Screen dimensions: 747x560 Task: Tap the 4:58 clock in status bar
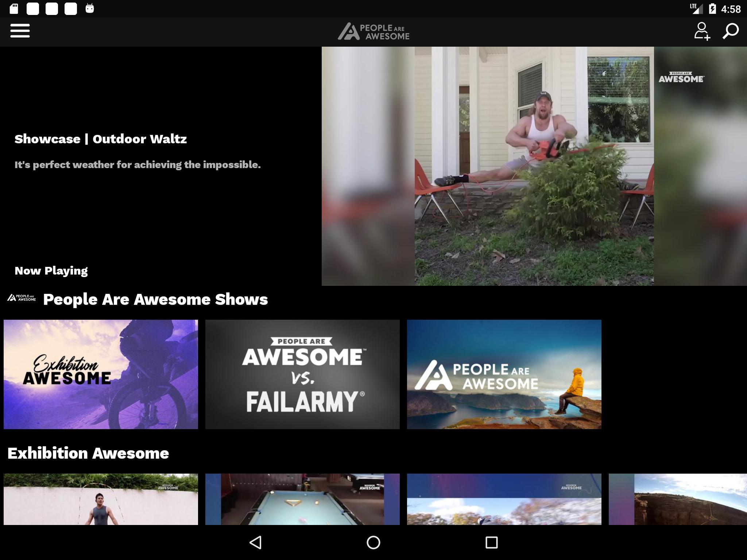coord(731,9)
